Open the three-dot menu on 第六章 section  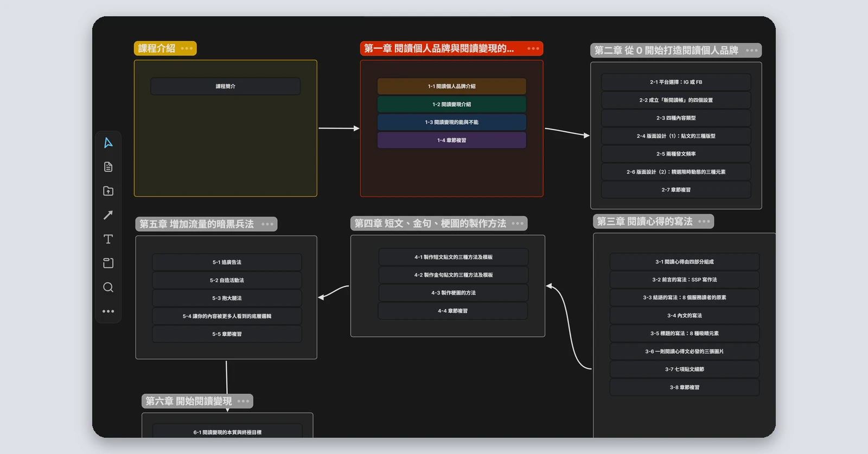pyautogui.click(x=243, y=401)
